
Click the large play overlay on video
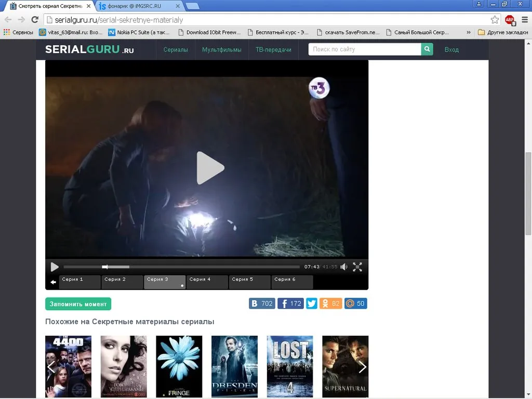pos(210,168)
